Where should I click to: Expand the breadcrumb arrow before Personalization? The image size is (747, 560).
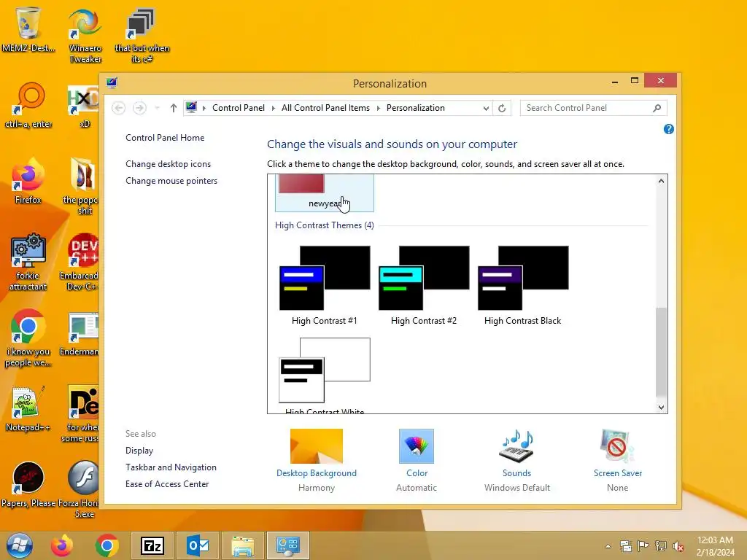point(379,108)
